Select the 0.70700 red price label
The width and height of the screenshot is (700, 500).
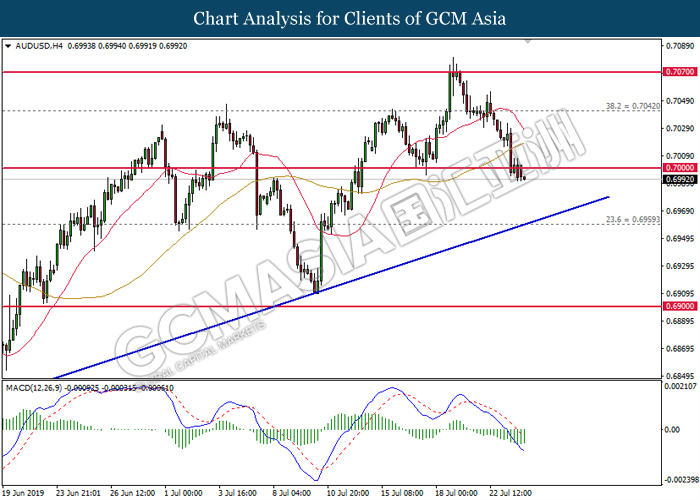click(x=680, y=72)
